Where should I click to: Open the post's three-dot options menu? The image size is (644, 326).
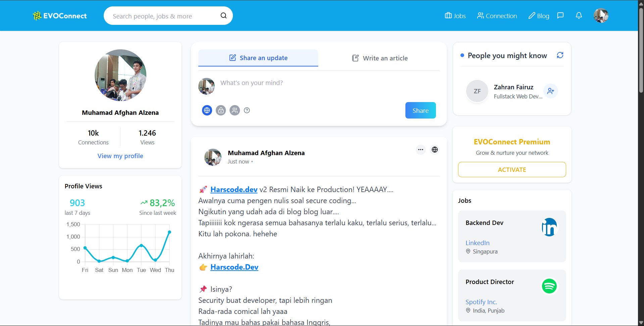[420, 150]
